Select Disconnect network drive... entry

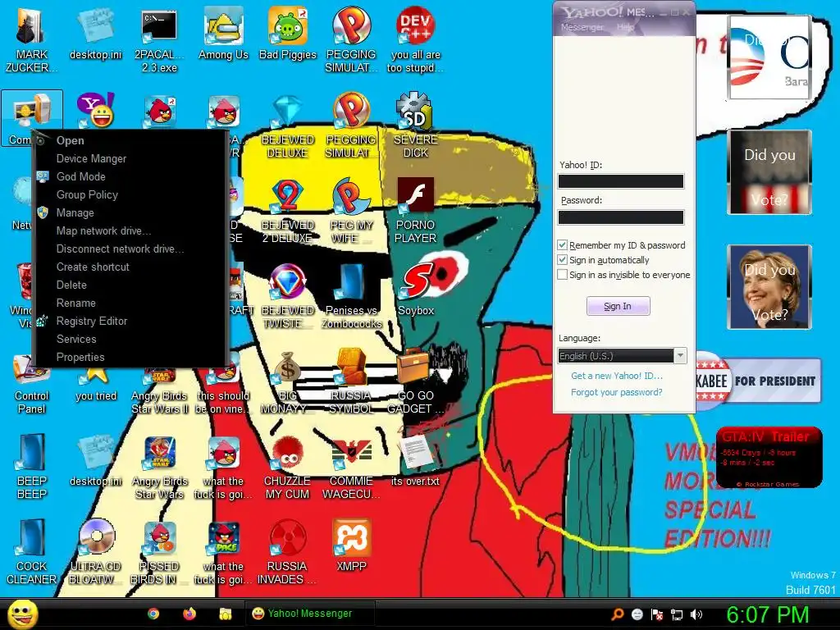[129, 249]
